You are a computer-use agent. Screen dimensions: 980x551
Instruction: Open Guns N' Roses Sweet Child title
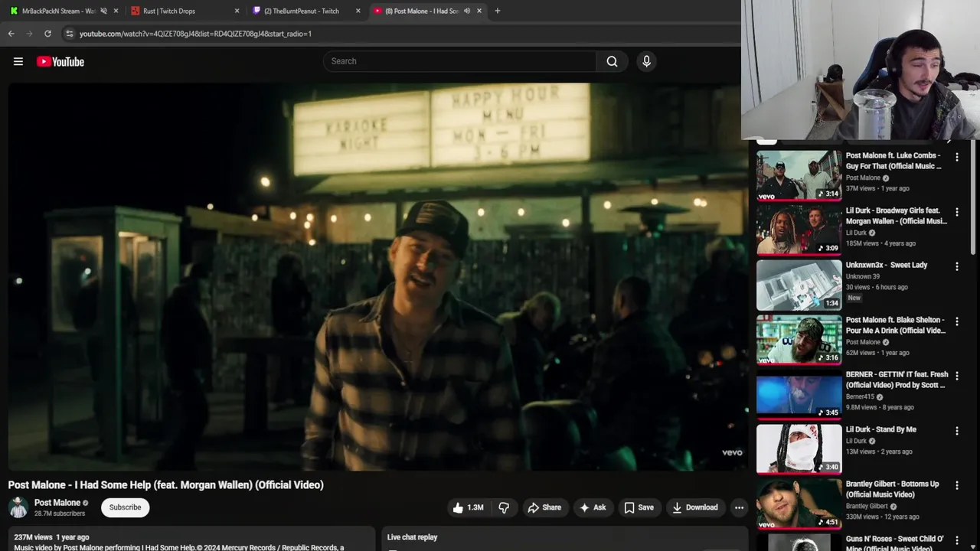pos(895,543)
